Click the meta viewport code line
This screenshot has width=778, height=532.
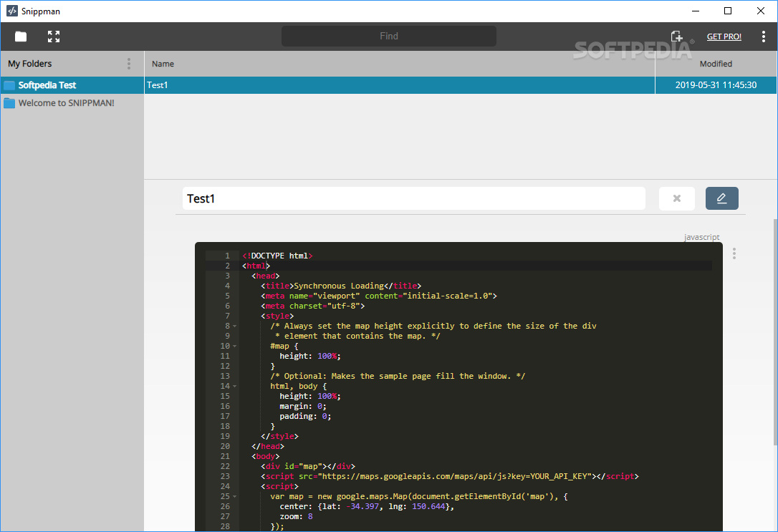[x=378, y=296]
